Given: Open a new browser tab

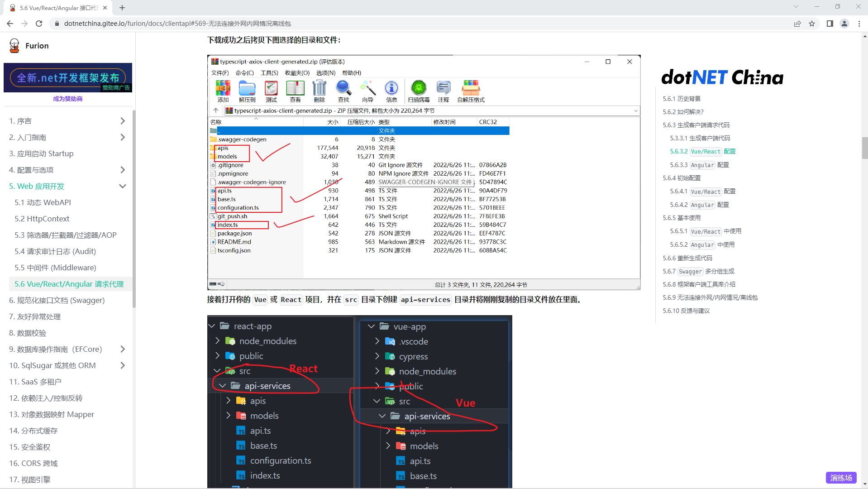Looking at the screenshot, I should click(x=122, y=8).
